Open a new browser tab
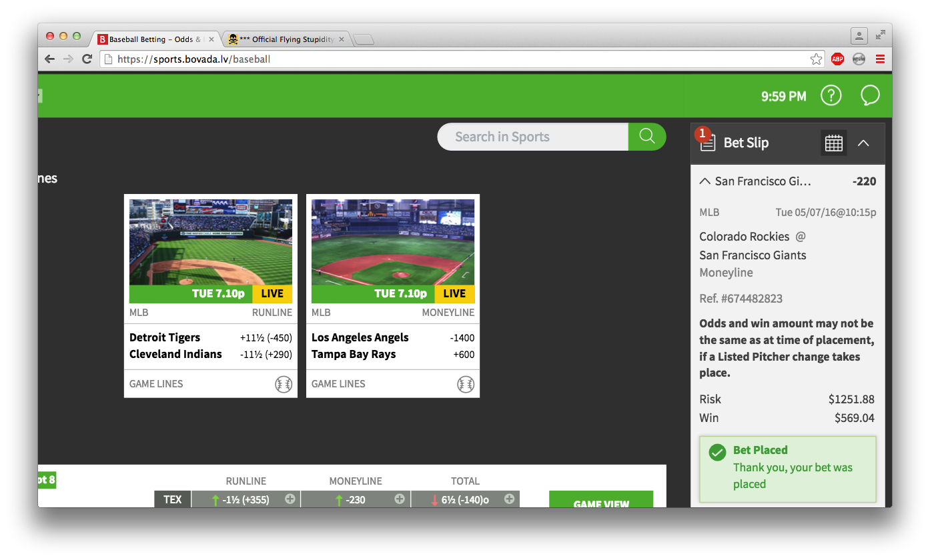This screenshot has height=560, width=930. pyautogui.click(x=364, y=40)
